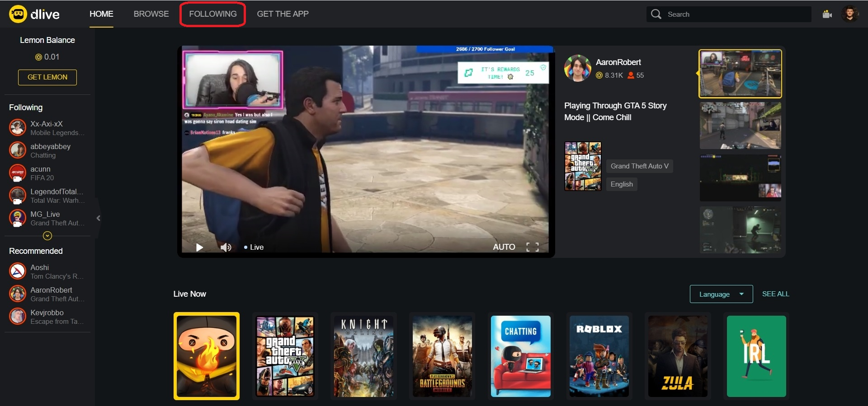Screen dimensions: 868x406
Task: Select the second featured stream thumbnail
Action: [x=740, y=126]
